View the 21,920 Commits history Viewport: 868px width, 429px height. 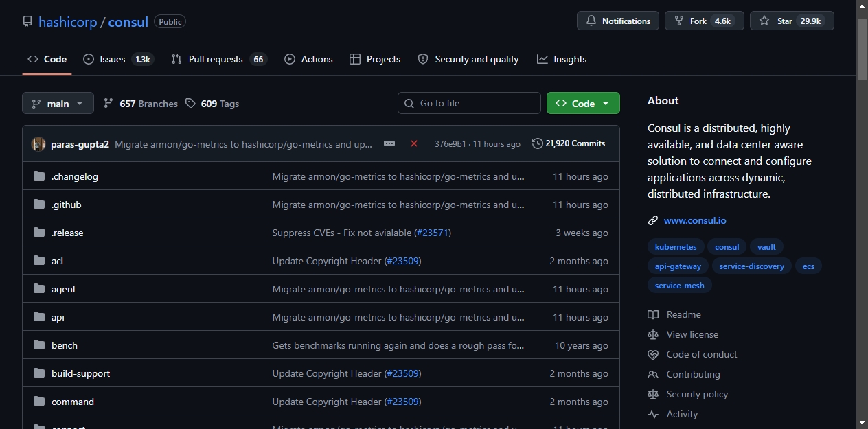(569, 143)
